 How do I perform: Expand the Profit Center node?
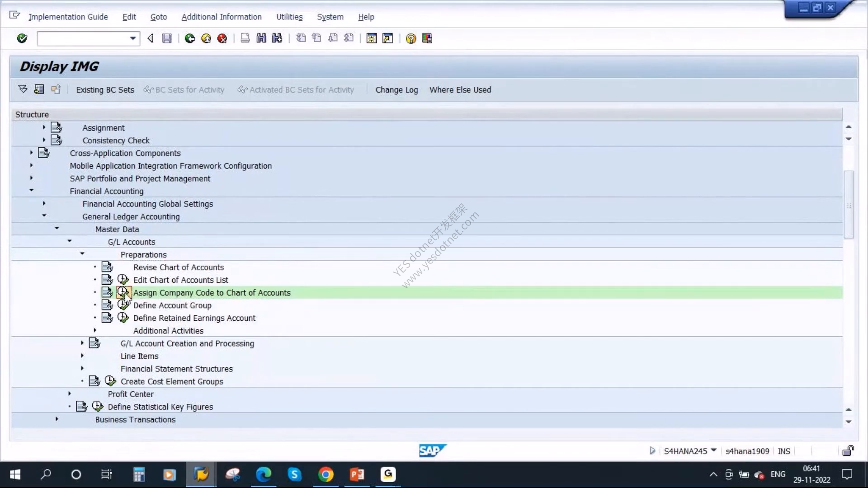point(69,394)
